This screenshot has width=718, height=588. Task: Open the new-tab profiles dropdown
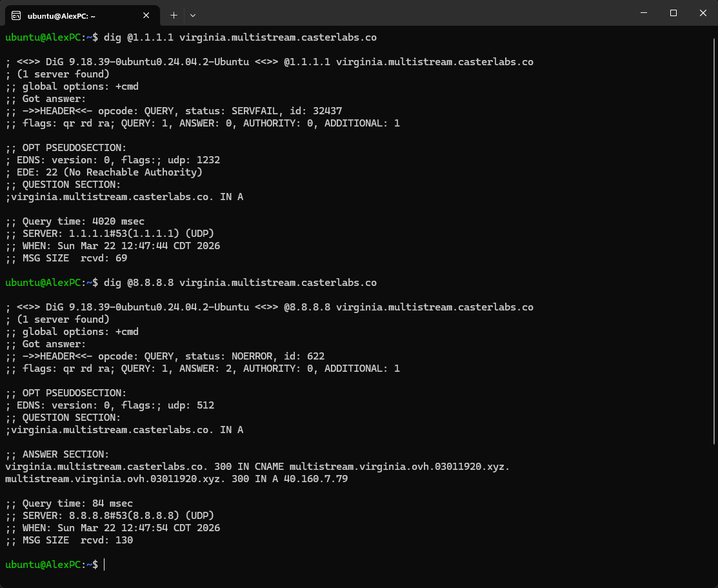193,15
